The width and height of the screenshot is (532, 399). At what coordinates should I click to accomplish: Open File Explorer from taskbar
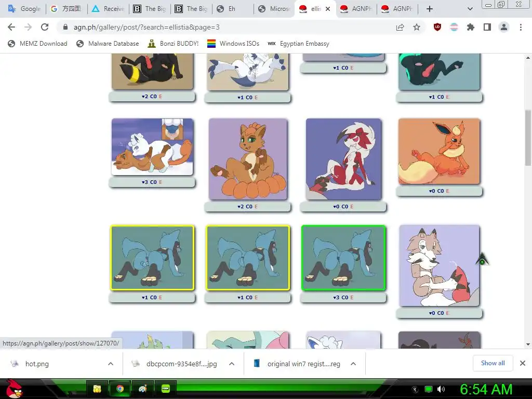point(97,389)
